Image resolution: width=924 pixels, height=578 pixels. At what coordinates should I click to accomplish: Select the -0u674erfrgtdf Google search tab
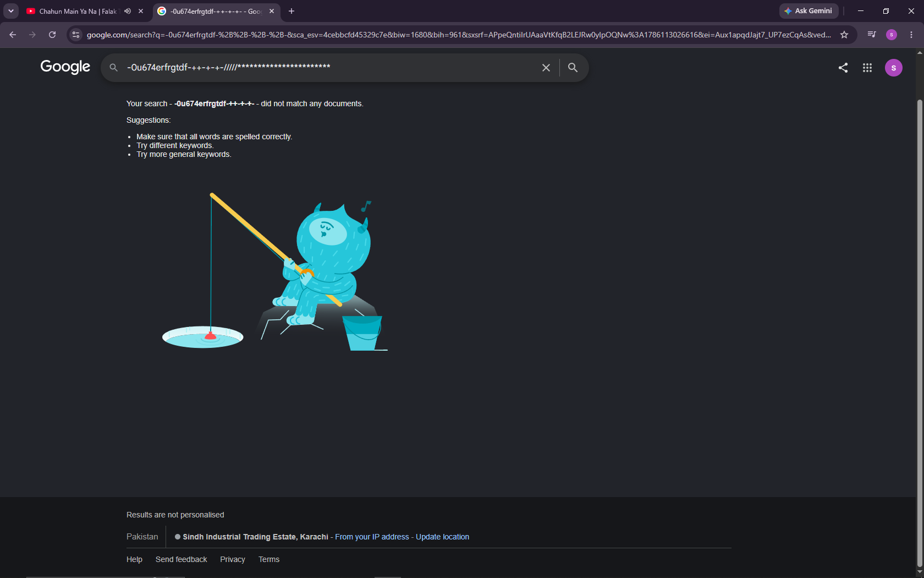pos(216,11)
